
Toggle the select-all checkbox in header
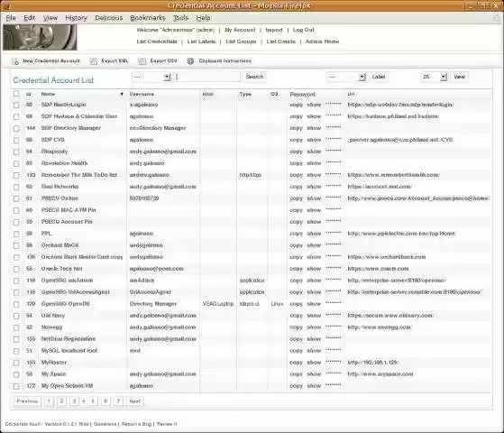(16, 94)
